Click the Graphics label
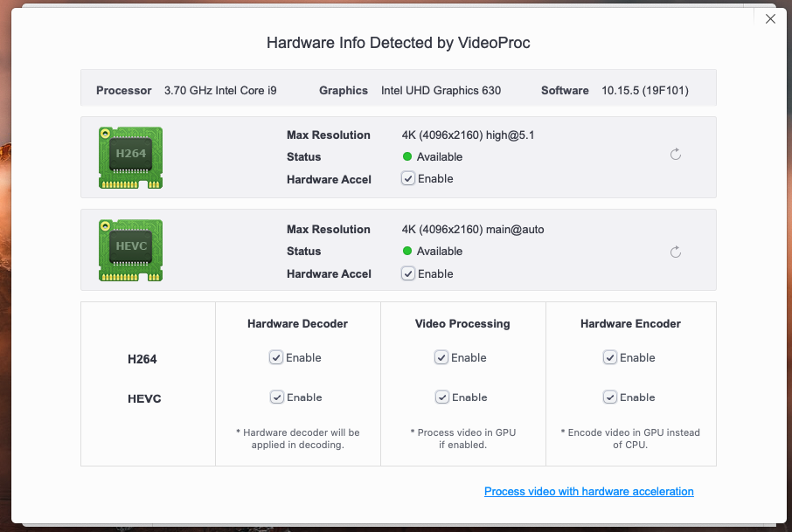Viewport: 792px width, 532px height. pyautogui.click(x=344, y=90)
